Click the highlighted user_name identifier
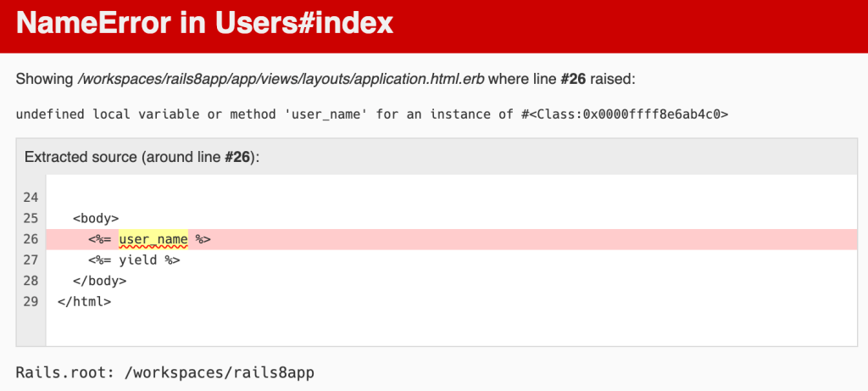868x391 pixels. coord(153,239)
